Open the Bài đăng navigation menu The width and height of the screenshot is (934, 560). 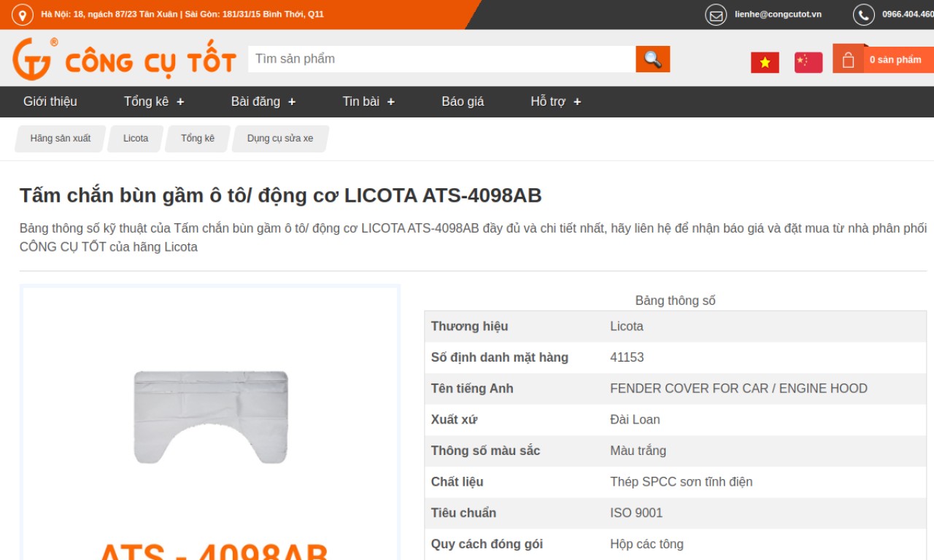point(255,101)
